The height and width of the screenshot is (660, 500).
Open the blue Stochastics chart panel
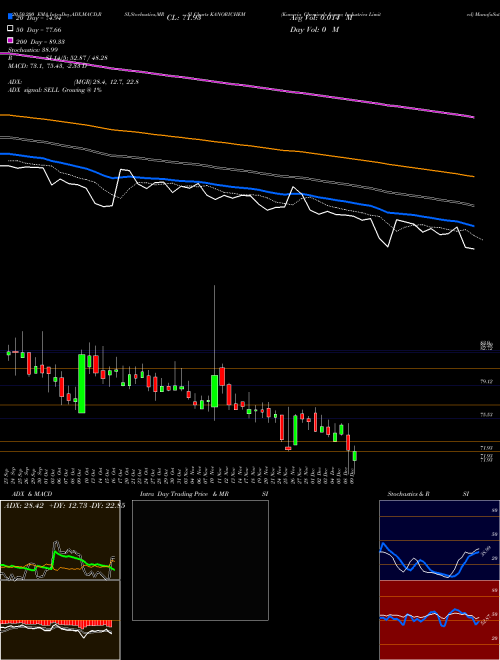click(x=439, y=540)
